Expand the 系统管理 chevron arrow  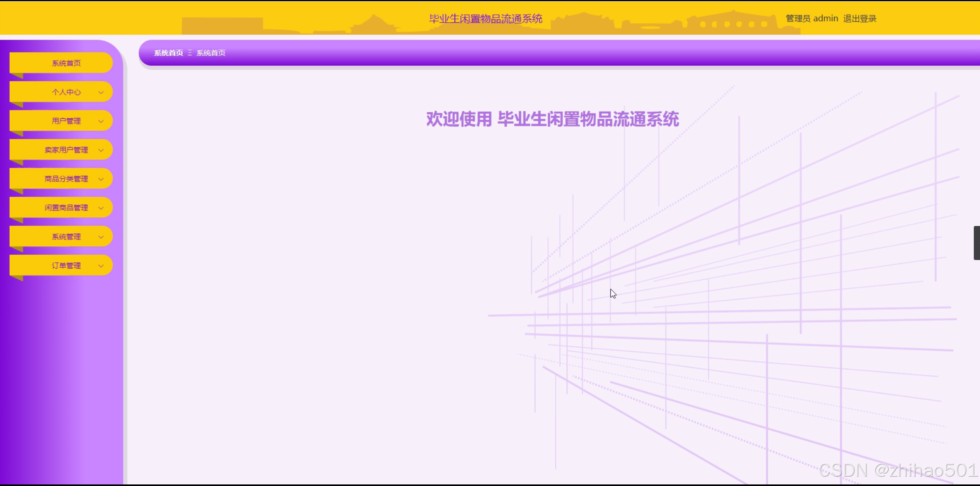tap(101, 237)
